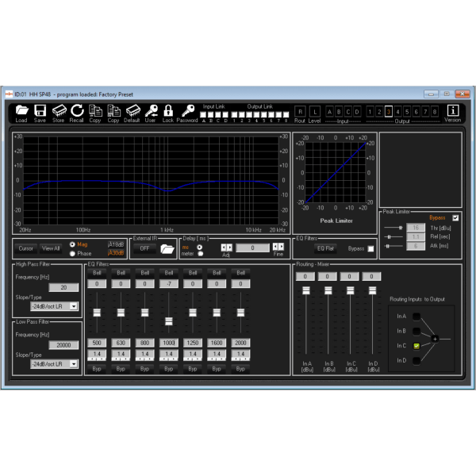Click the Store chip icon
Viewport: 476px width, 476px height.
click(x=58, y=110)
